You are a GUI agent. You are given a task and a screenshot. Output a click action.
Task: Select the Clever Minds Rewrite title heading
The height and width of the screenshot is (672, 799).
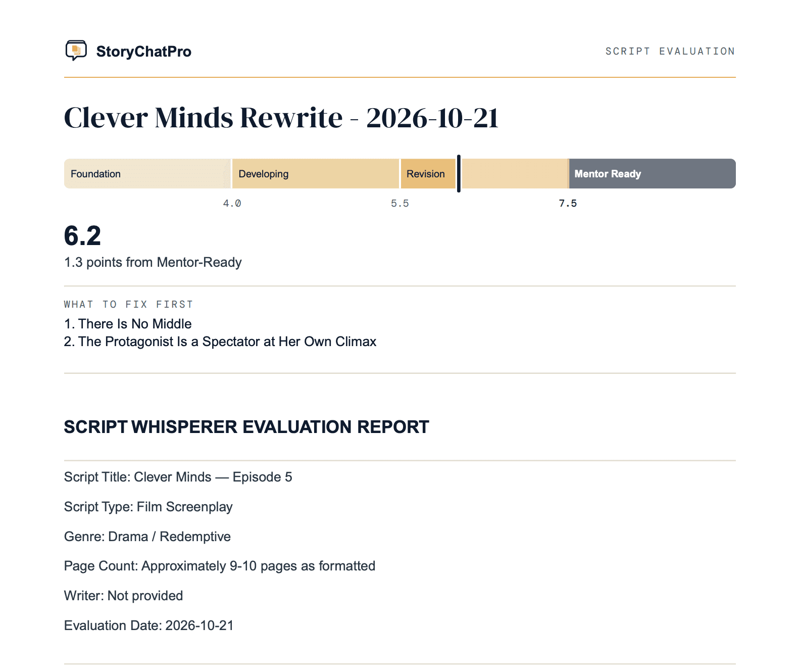point(281,118)
